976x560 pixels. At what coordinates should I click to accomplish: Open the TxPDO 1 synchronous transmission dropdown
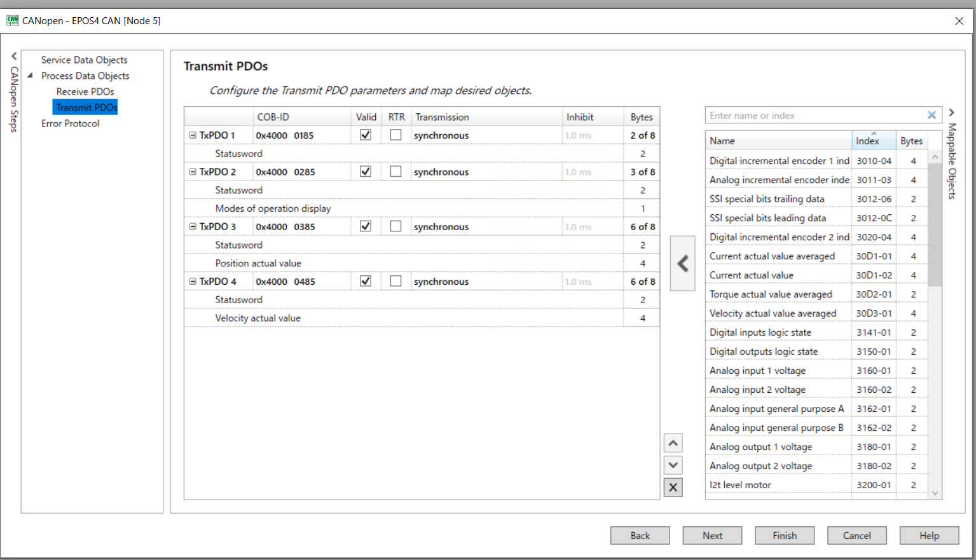coord(486,135)
